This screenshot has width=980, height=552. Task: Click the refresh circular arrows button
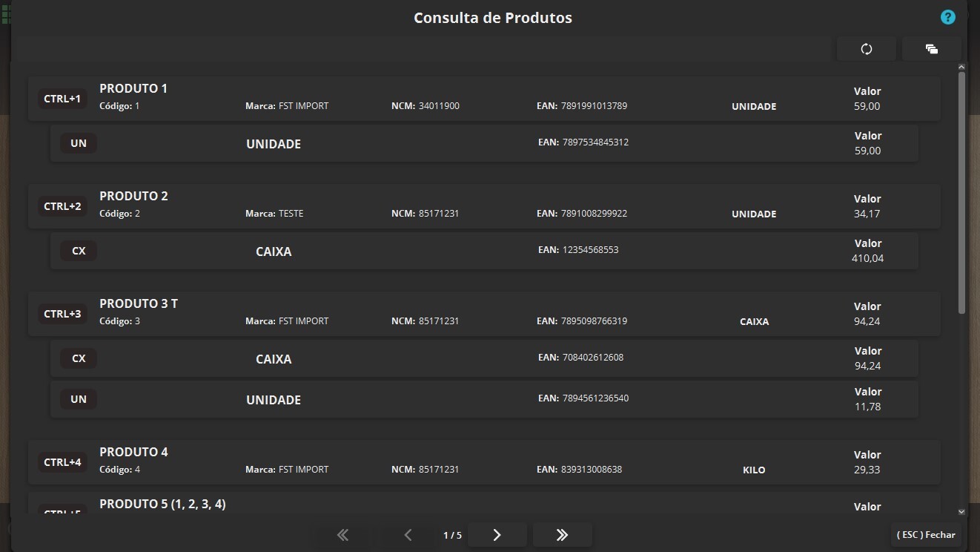click(x=867, y=49)
